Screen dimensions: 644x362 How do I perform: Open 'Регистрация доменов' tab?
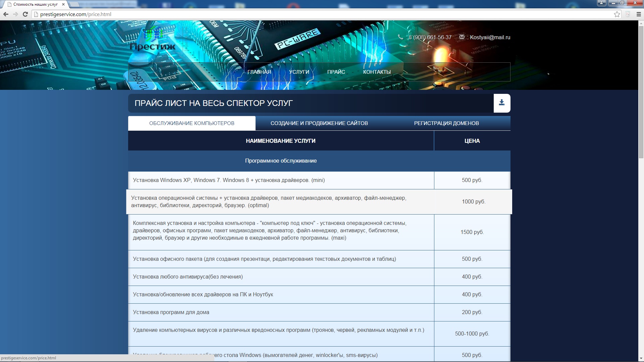coord(446,123)
